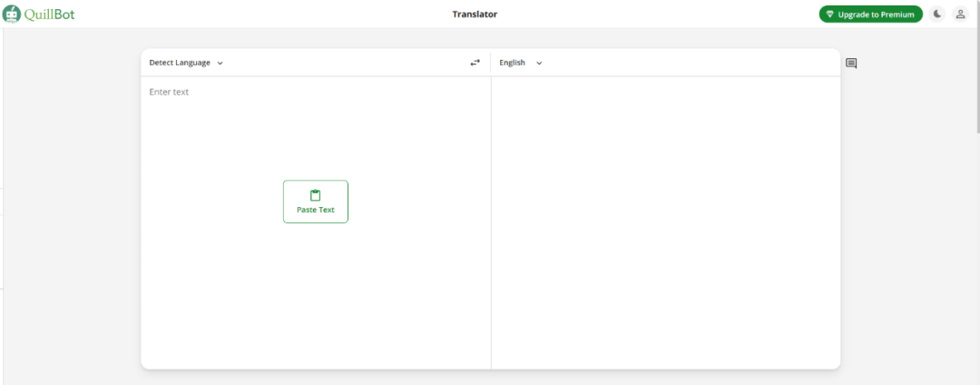
Task: Click the page vertical scrollbar thumb
Action: (977, 67)
